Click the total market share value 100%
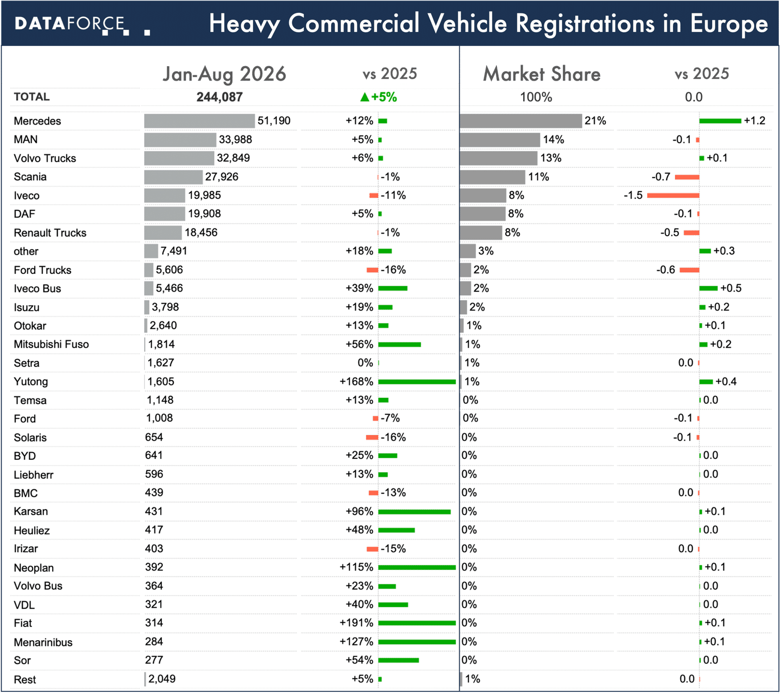The height and width of the screenshot is (694, 784). (536, 97)
